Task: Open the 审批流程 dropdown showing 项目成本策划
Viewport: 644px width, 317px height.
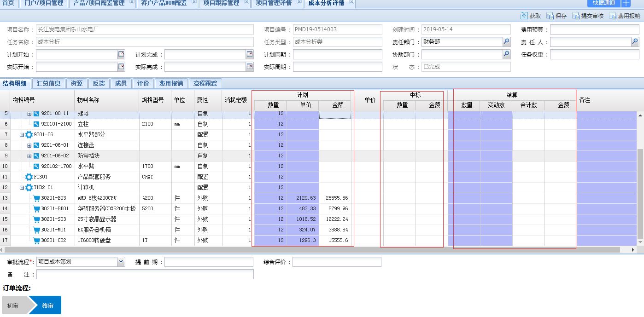Action: click(121, 261)
